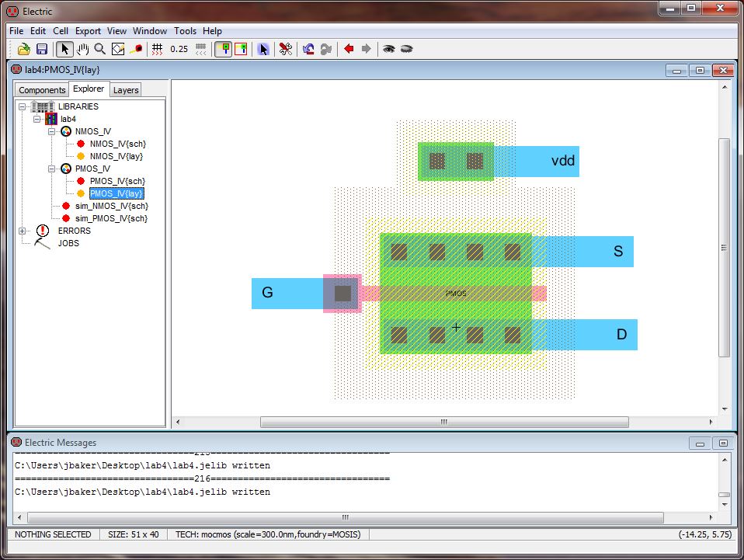Open Preferences with the wrench-scissors icon
Screen dimensions: 744x560
pyautogui.click(x=286, y=49)
